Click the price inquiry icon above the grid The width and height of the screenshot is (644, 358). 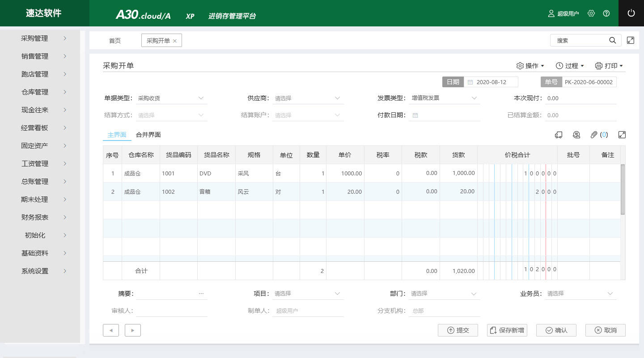point(576,135)
